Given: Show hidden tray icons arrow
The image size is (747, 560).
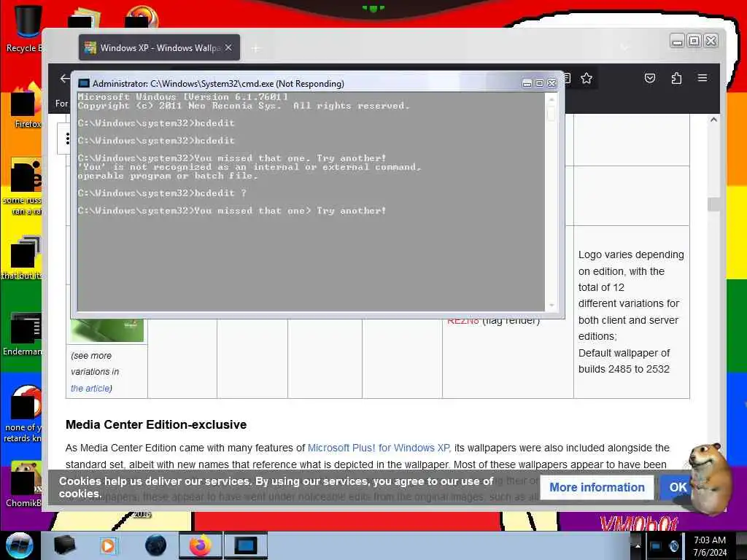Looking at the screenshot, I should coord(638,545).
